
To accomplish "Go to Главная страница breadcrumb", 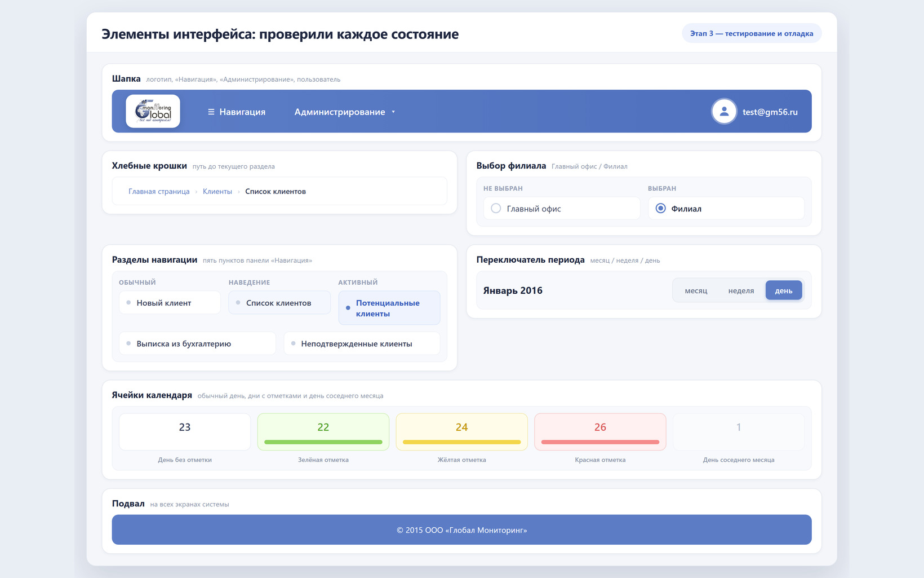I will (x=159, y=191).
